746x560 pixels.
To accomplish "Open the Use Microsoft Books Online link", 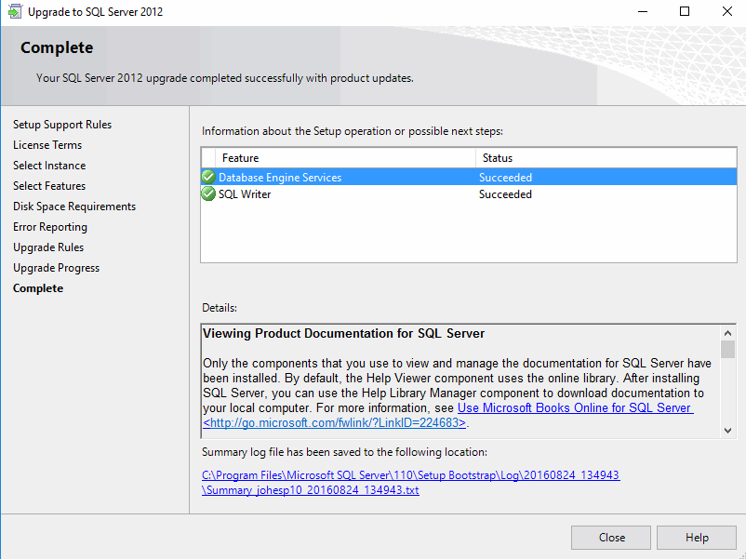I will coord(574,408).
